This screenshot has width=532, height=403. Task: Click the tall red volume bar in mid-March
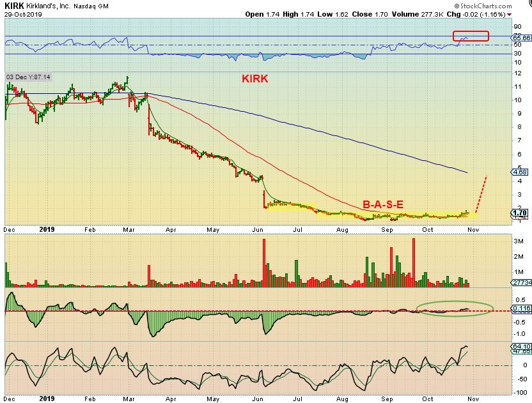148,277
